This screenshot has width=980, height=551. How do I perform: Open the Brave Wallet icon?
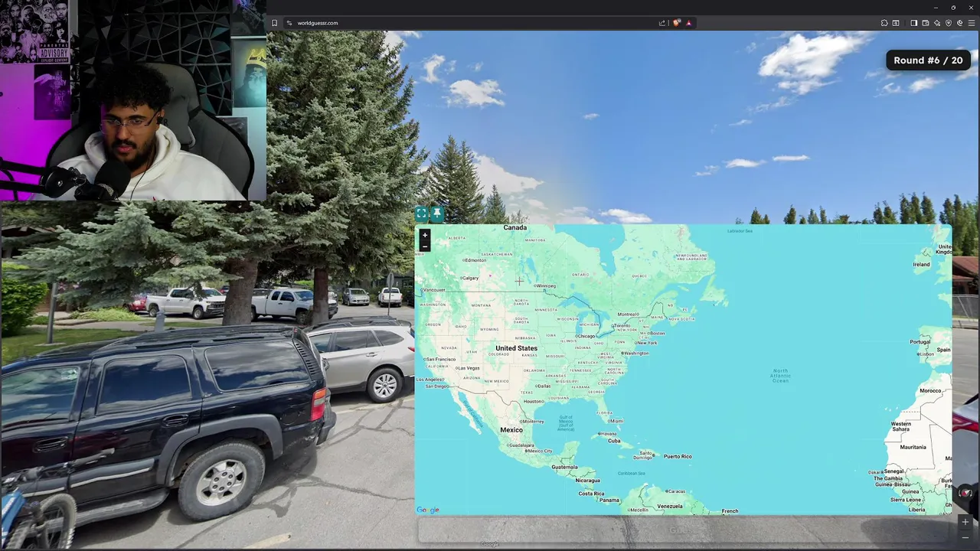(x=926, y=23)
